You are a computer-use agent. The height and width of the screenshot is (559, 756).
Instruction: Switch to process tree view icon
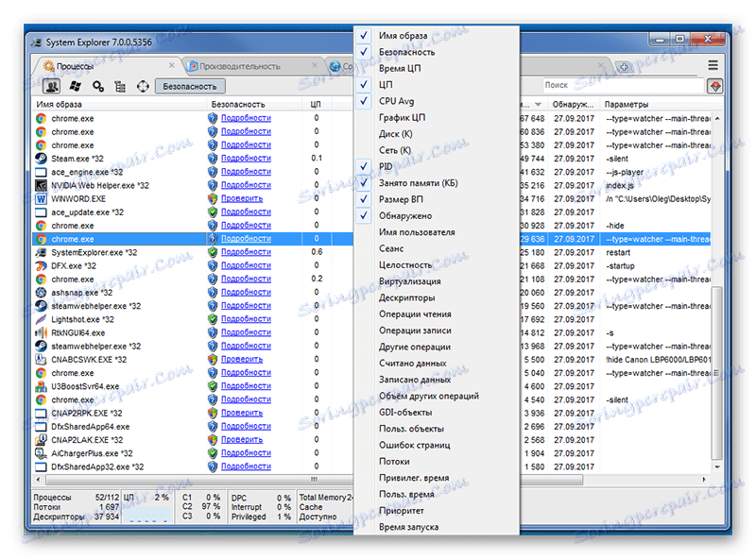coord(120,86)
